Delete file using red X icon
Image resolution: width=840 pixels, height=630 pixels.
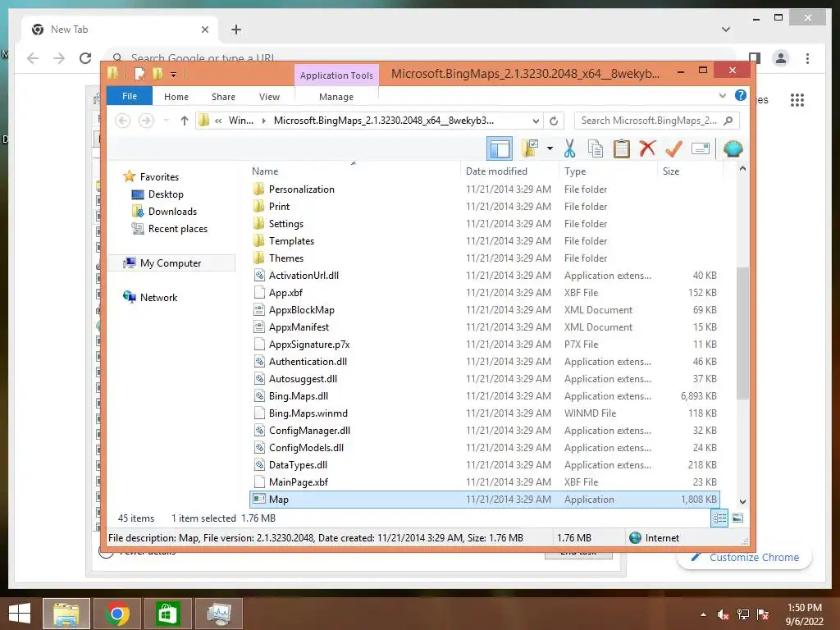click(x=647, y=148)
